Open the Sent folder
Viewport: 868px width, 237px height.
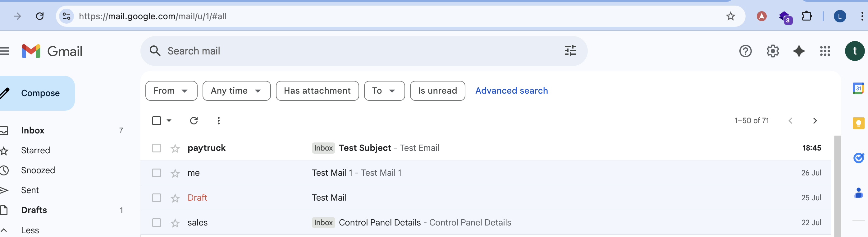point(30,190)
